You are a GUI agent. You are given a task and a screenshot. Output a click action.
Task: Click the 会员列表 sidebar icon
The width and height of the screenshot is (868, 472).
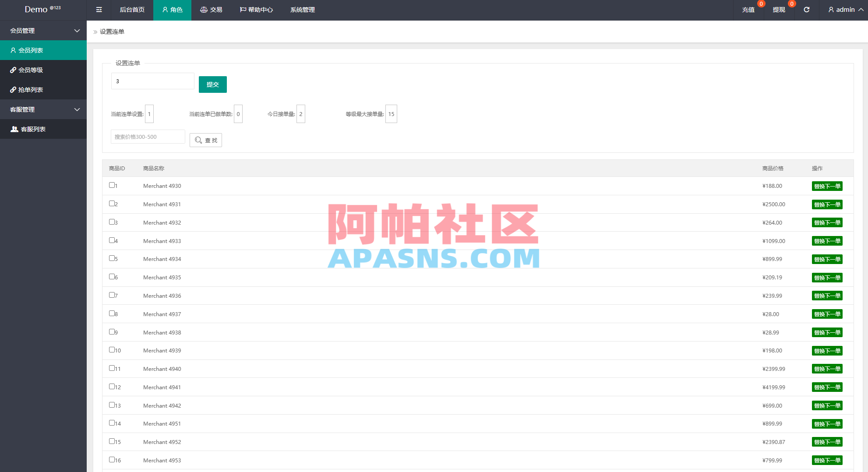click(13, 50)
